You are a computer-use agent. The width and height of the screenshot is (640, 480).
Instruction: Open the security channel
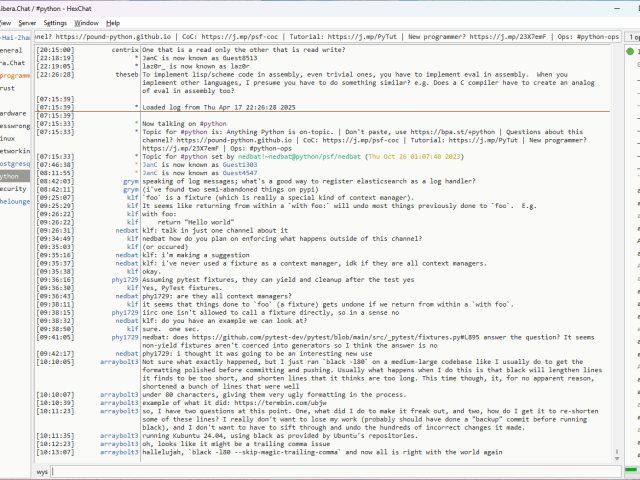point(13,188)
